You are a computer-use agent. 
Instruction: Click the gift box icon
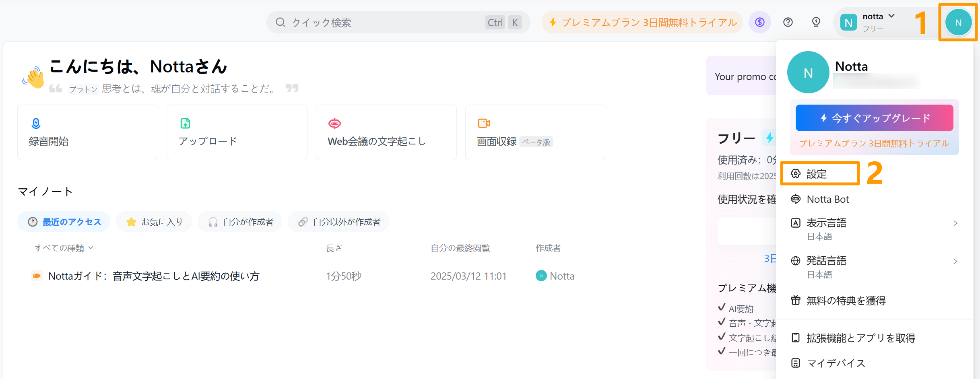pos(796,300)
